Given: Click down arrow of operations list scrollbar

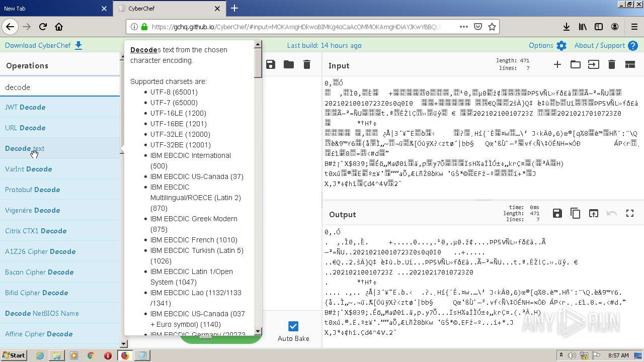Looking at the screenshot, I should (x=124, y=344).
